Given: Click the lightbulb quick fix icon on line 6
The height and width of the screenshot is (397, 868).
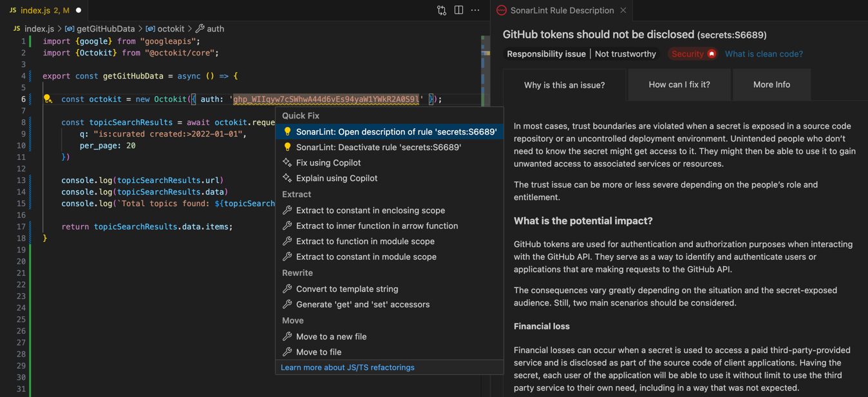Looking at the screenshot, I should coord(47,99).
